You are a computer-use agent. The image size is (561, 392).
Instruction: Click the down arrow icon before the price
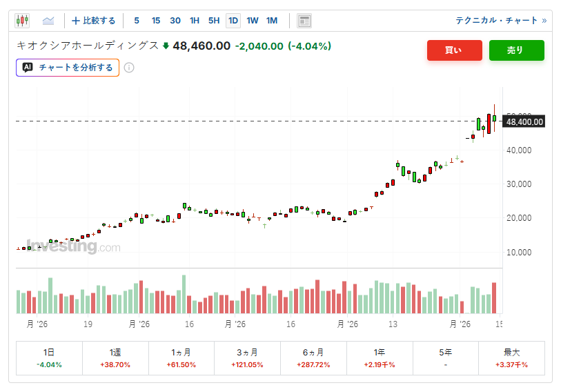tap(166, 46)
